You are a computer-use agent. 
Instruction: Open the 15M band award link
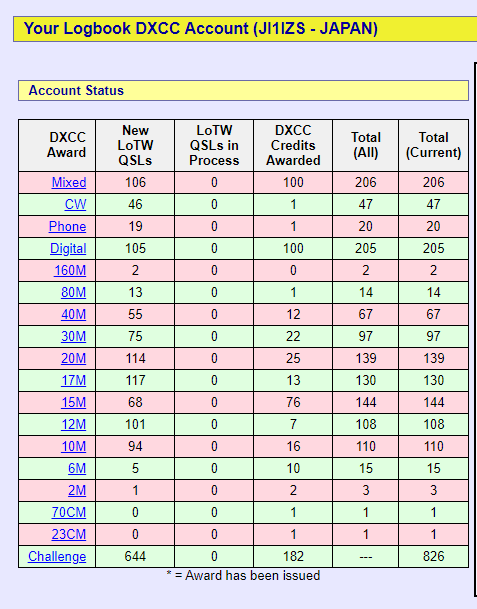tap(73, 402)
